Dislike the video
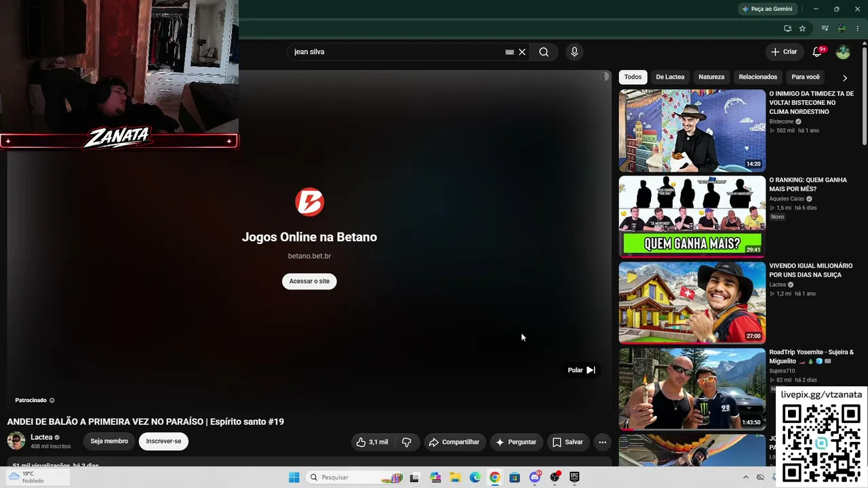868x488 pixels. tap(407, 442)
